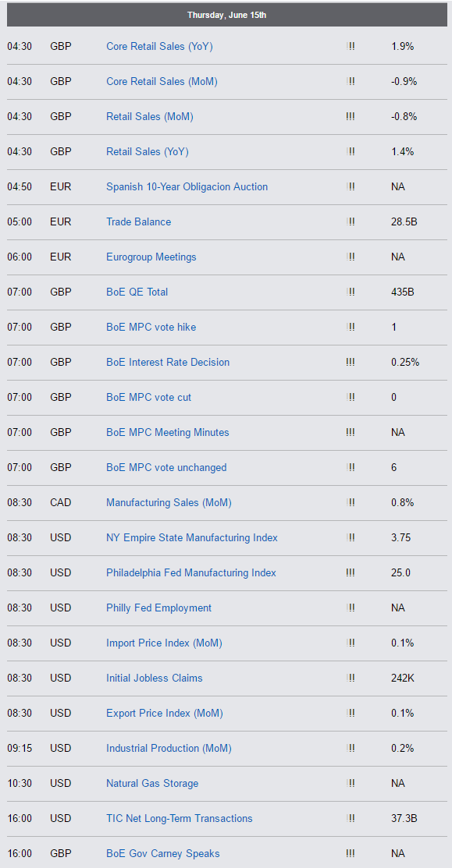The width and height of the screenshot is (452, 868).
Task: Open Industrial Production (MoM) link
Action: tap(169, 749)
